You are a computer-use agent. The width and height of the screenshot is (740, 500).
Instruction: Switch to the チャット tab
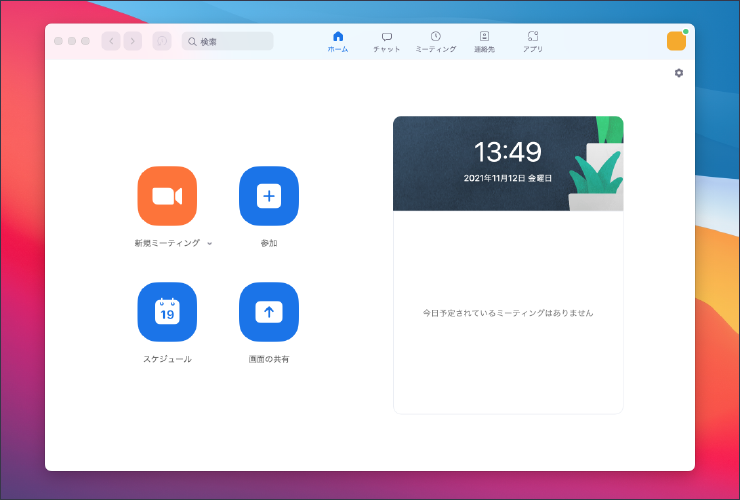tap(387, 42)
